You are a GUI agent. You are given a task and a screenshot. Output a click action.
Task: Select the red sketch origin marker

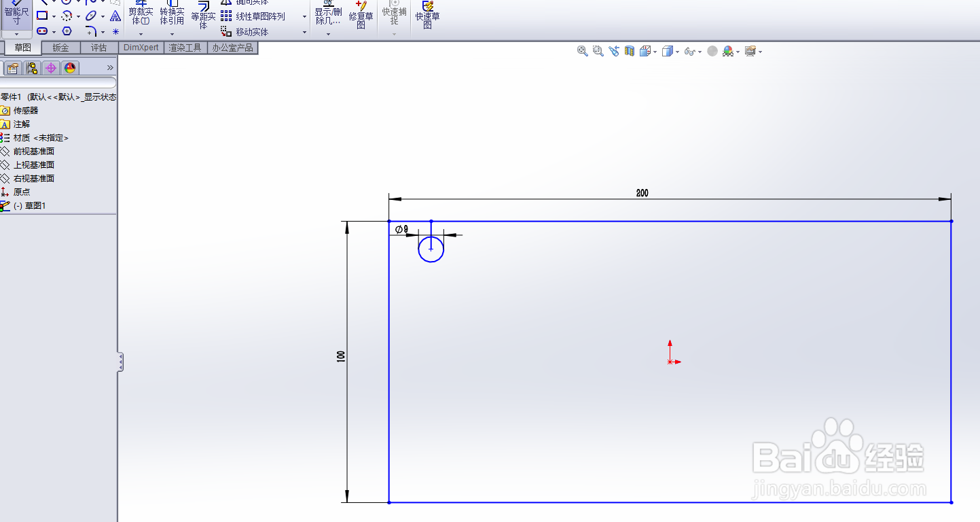point(672,353)
